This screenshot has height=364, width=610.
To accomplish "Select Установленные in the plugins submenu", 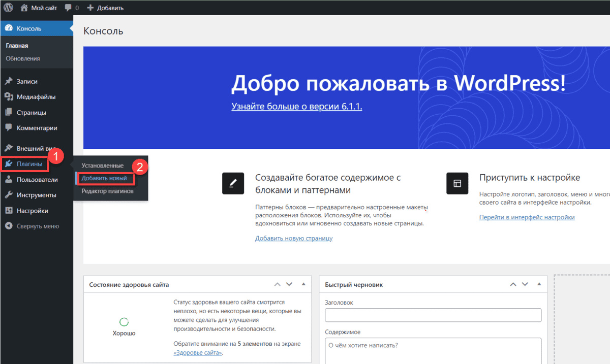I will [103, 166].
